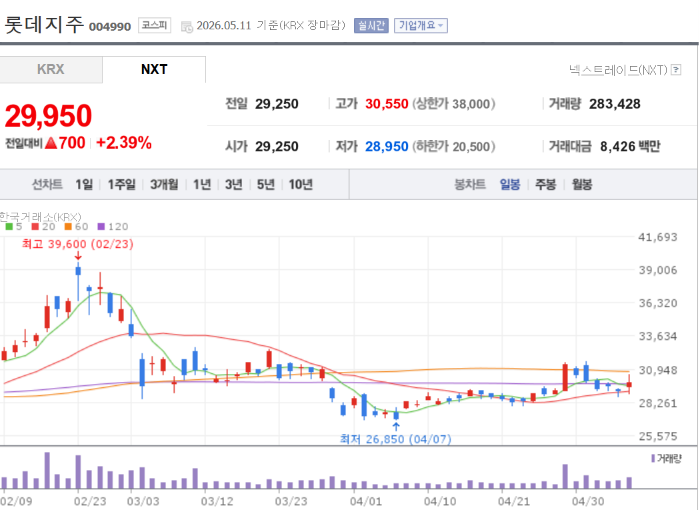Click the 최저 26,850 (04/07) chart label
This screenshot has width=699, height=511.
point(395,439)
